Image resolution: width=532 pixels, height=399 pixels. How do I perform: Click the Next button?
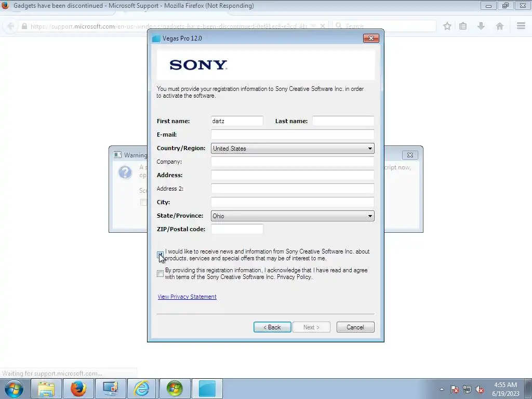tap(311, 327)
